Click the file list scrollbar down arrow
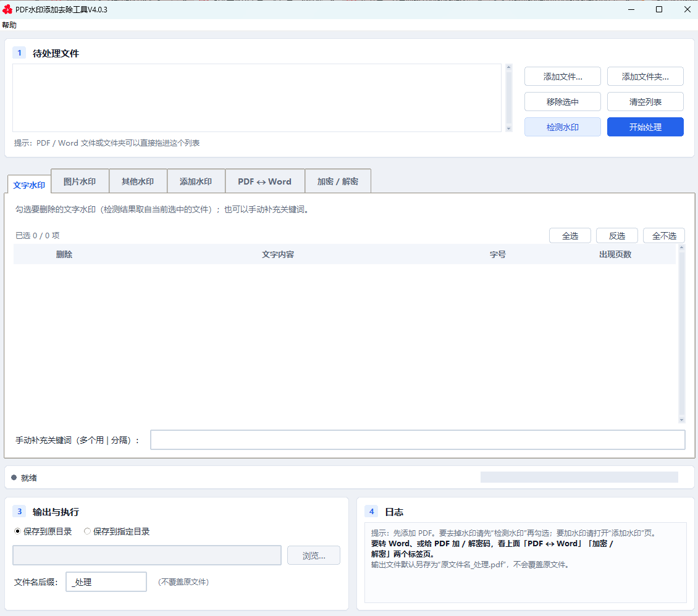This screenshot has width=698, height=616. pos(509,128)
